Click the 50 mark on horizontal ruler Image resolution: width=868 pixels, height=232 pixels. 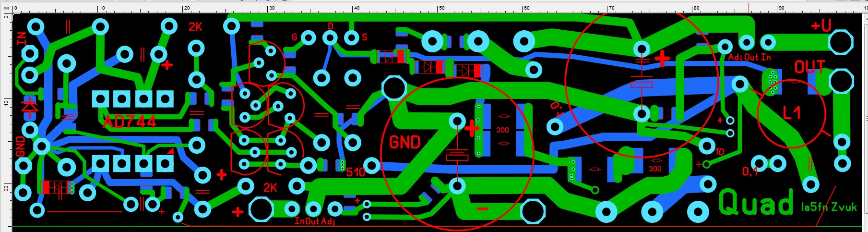tap(441, 8)
